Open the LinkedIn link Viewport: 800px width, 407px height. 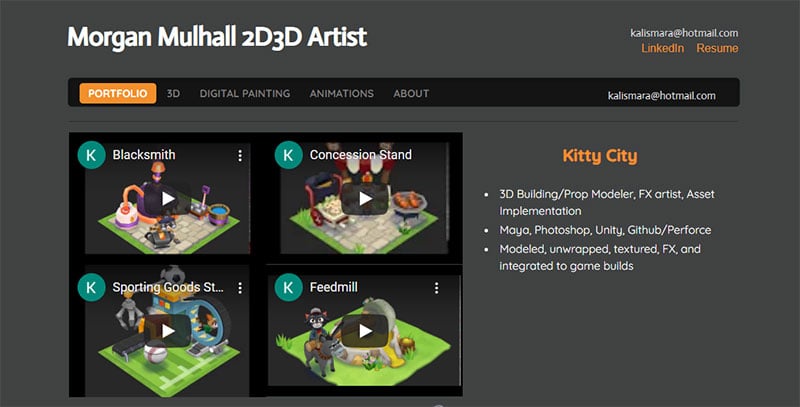point(662,48)
